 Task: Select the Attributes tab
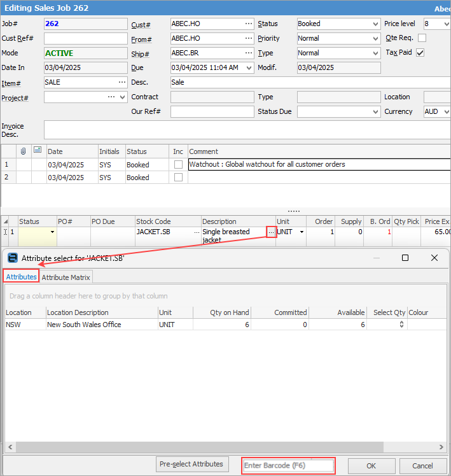tap(22, 277)
